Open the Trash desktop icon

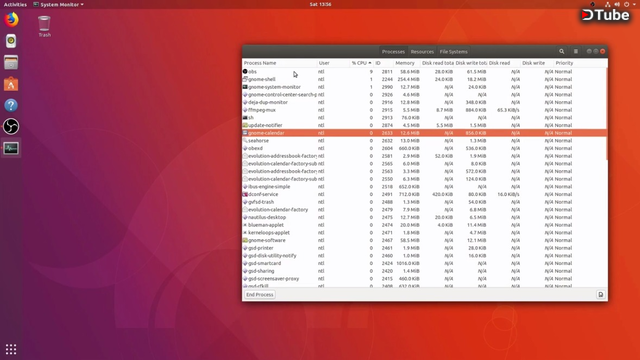(44, 26)
